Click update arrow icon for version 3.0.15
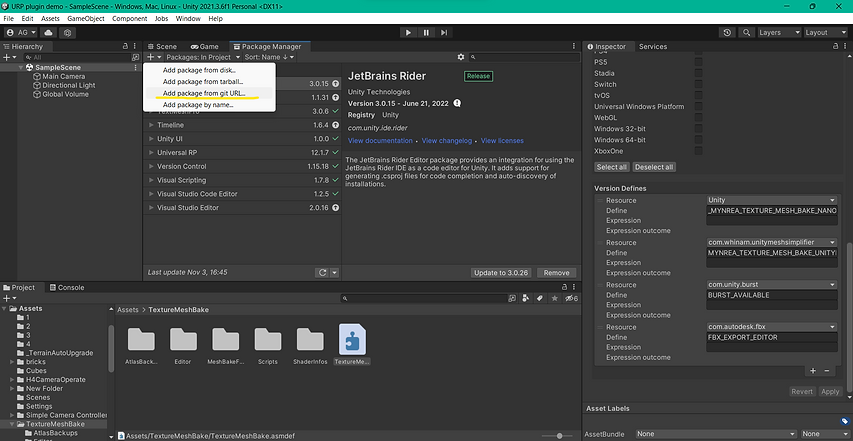Viewport: 853px width, 441px height. click(336, 84)
